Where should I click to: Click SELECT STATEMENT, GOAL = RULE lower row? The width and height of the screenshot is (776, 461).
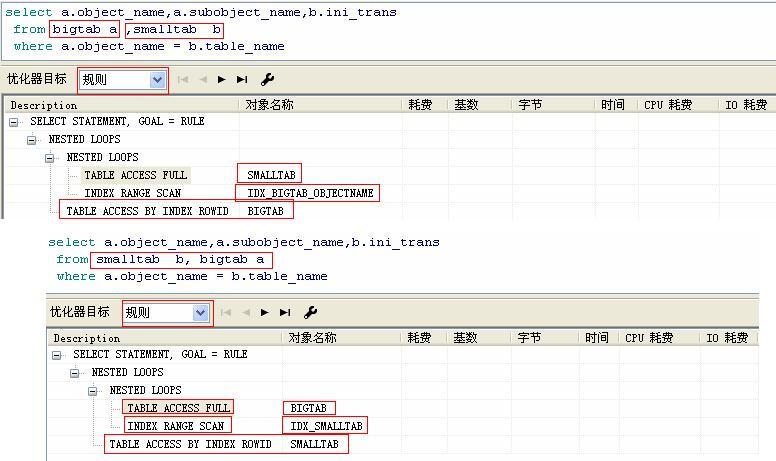tap(160, 354)
